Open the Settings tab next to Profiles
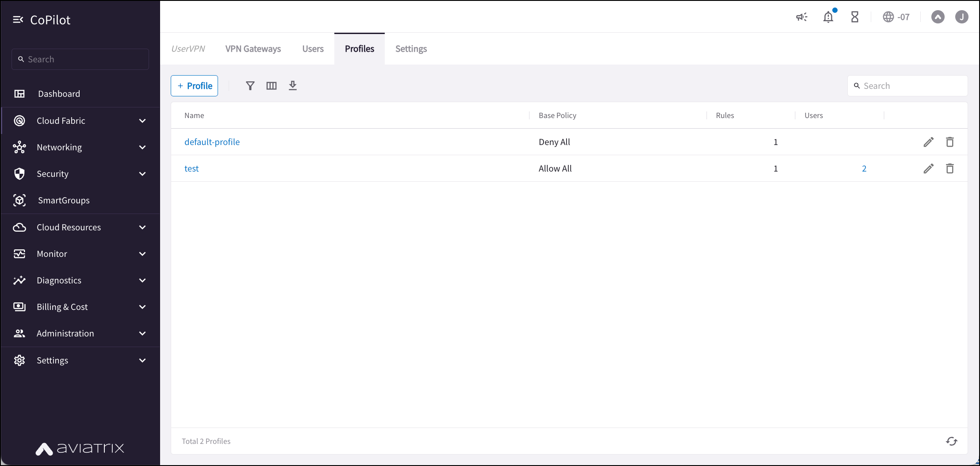Image resolution: width=980 pixels, height=466 pixels. 410,49
